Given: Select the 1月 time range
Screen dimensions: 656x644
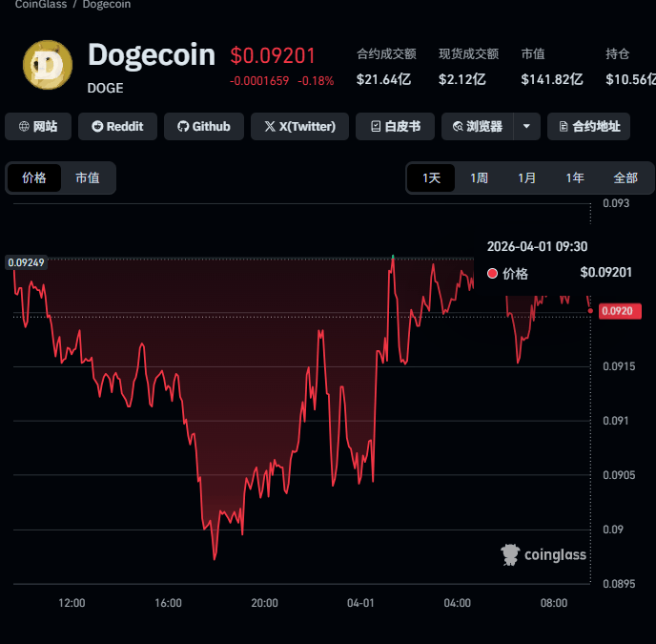Looking at the screenshot, I should 527,177.
